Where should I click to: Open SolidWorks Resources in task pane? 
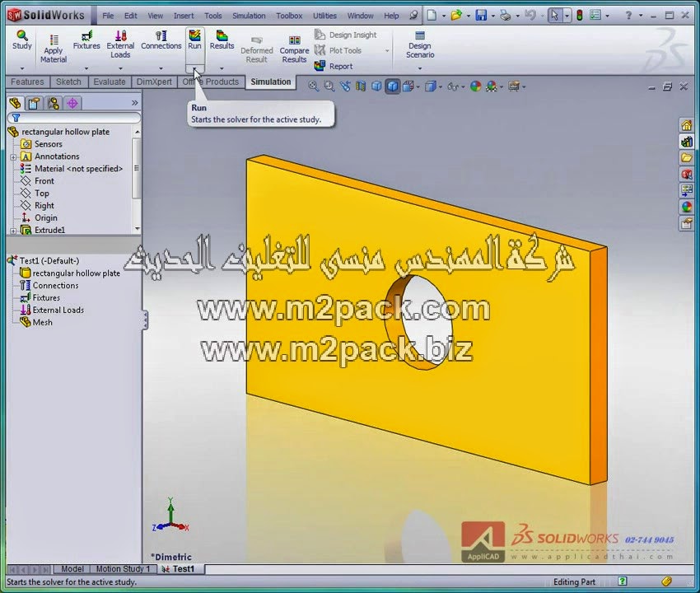tap(686, 125)
